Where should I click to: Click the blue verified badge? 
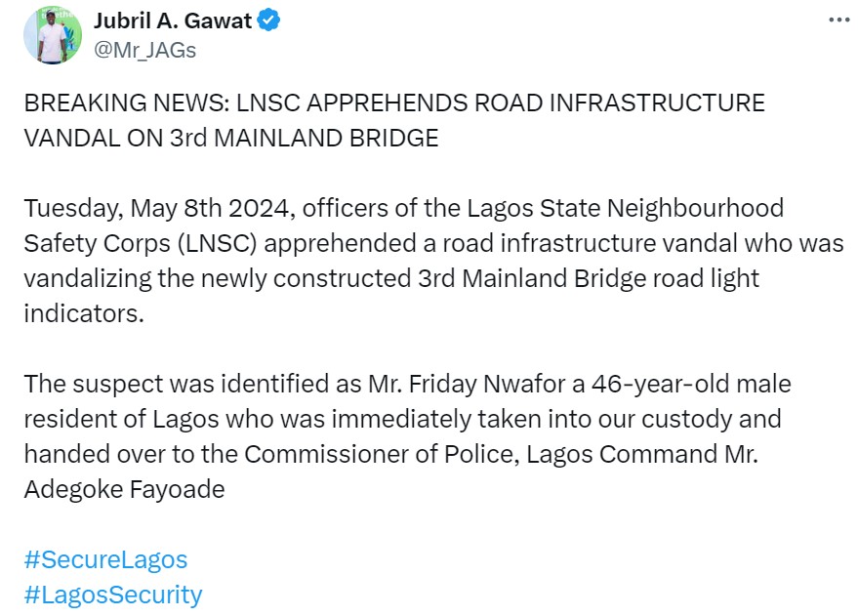[x=268, y=21]
